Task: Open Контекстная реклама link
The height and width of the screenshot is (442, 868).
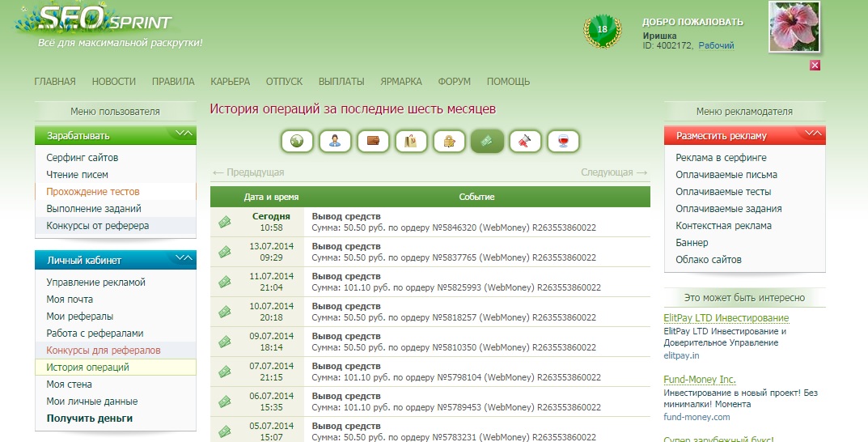Action: 723,225
